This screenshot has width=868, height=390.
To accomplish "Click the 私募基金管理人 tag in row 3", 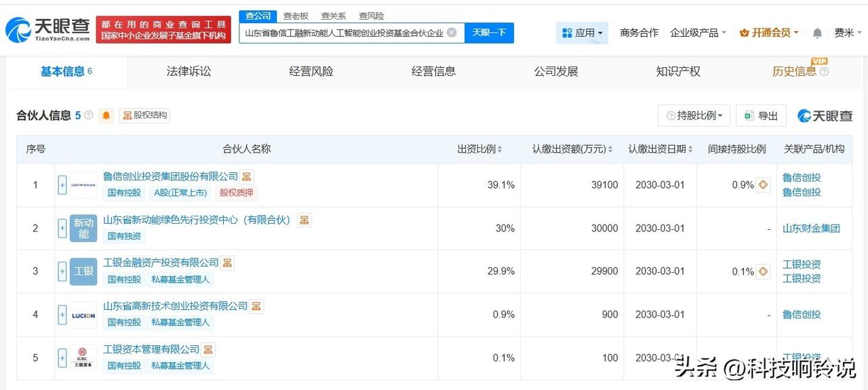I will pos(180,279).
